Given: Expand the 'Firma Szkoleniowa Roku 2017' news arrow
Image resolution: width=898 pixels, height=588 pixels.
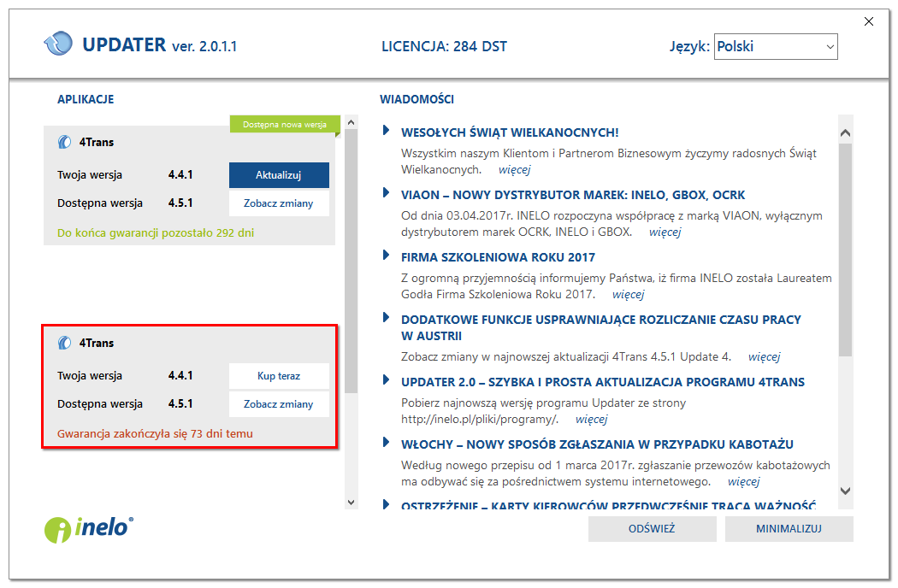Looking at the screenshot, I should point(386,256).
